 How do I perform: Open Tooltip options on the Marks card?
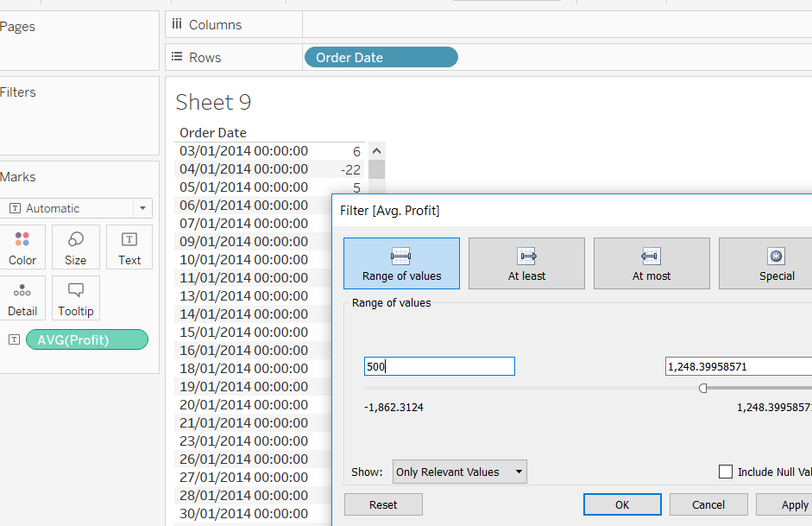click(75, 298)
